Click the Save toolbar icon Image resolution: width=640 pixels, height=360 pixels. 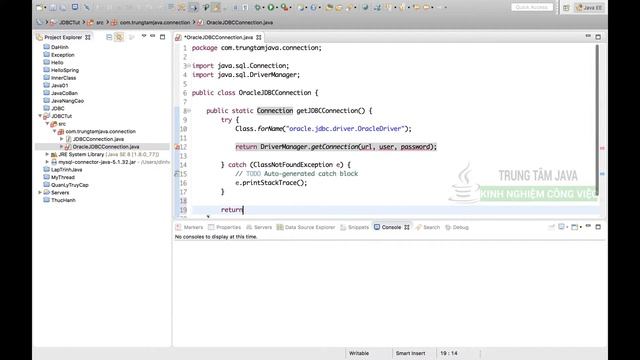pyautogui.click(x=53, y=7)
